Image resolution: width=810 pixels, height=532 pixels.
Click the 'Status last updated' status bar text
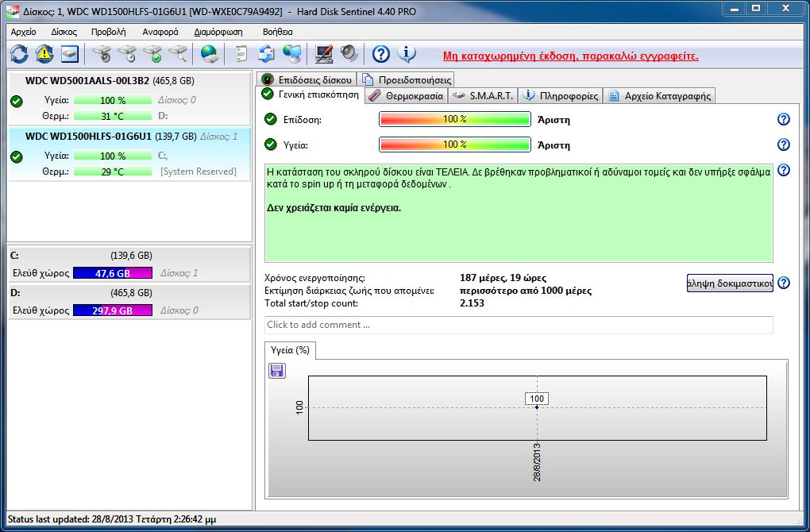tap(112, 519)
